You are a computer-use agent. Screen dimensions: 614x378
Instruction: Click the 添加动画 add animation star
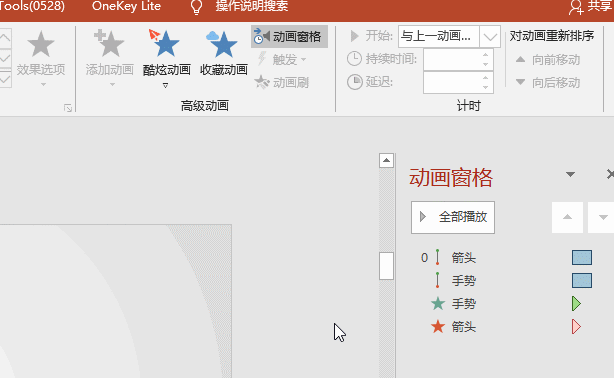tap(109, 43)
